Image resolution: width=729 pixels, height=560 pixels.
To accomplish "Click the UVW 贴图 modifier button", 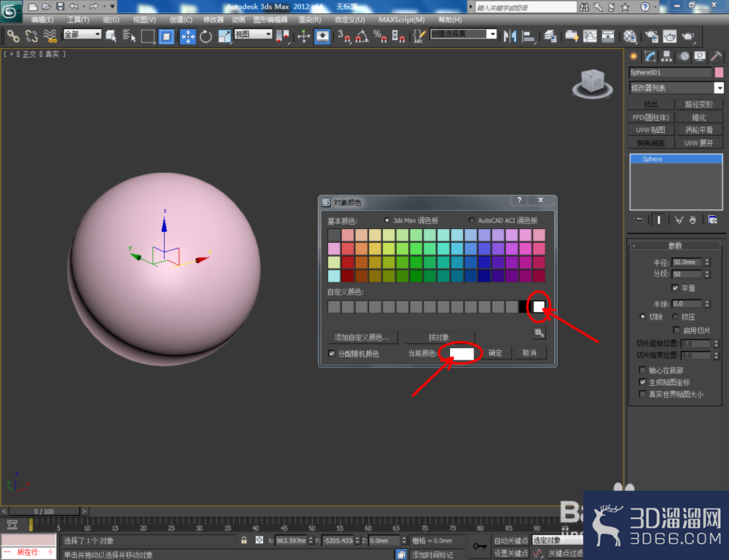I will pyautogui.click(x=651, y=130).
